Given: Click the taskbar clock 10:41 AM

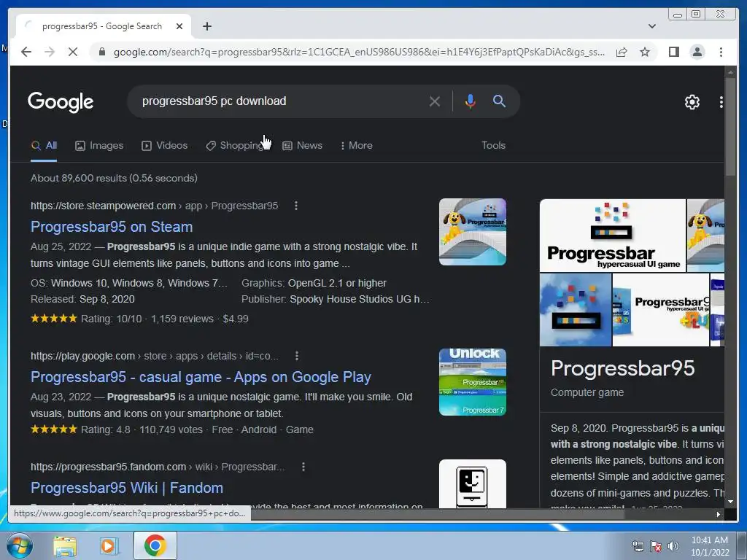Looking at the screenshot, I should (709, 540).
